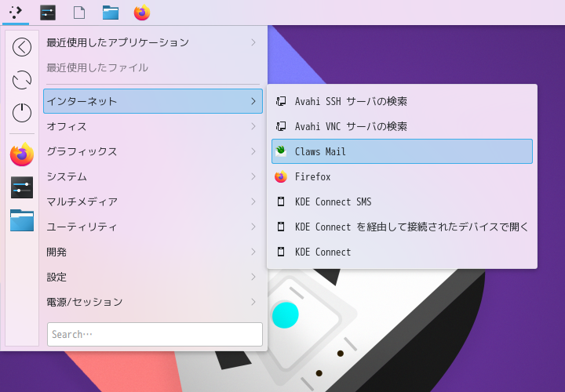Expand 最近使用したアプリケーション with its chevron
This screenshot has height=392, width=565.
[x=253, y=42]
